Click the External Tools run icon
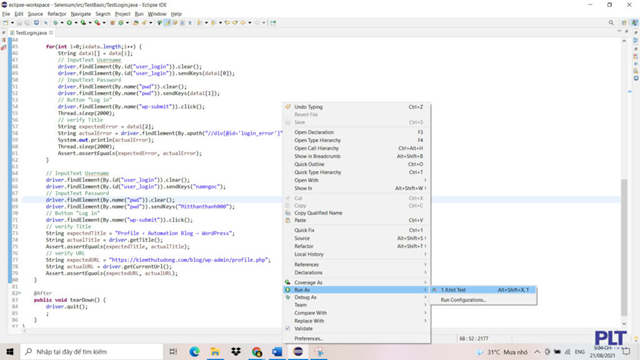This screenshot has height=360, width=640. pos(98,23)
